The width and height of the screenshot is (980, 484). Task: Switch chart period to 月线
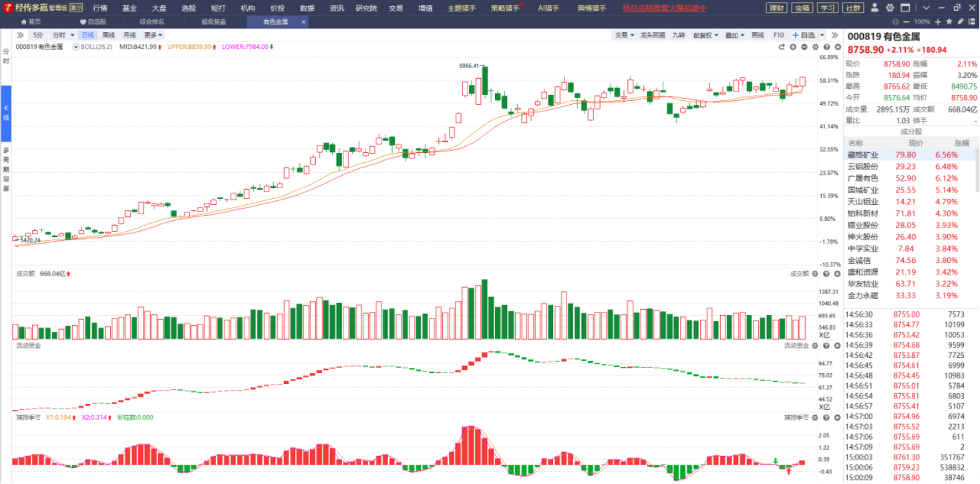(130, 35)
